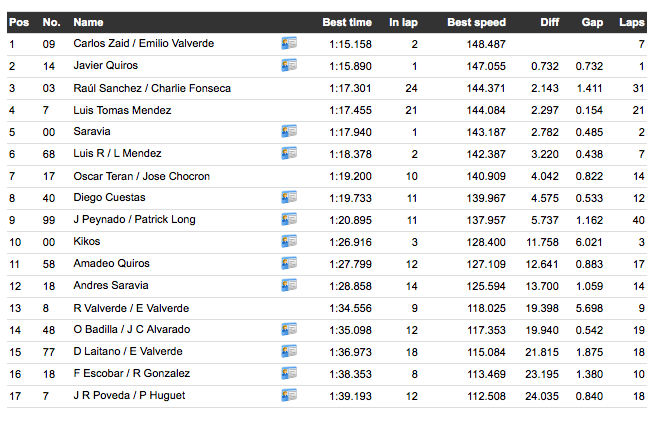
Task: Open D Laitano / E Valverde card icon
Action: (x=289, y=352)
